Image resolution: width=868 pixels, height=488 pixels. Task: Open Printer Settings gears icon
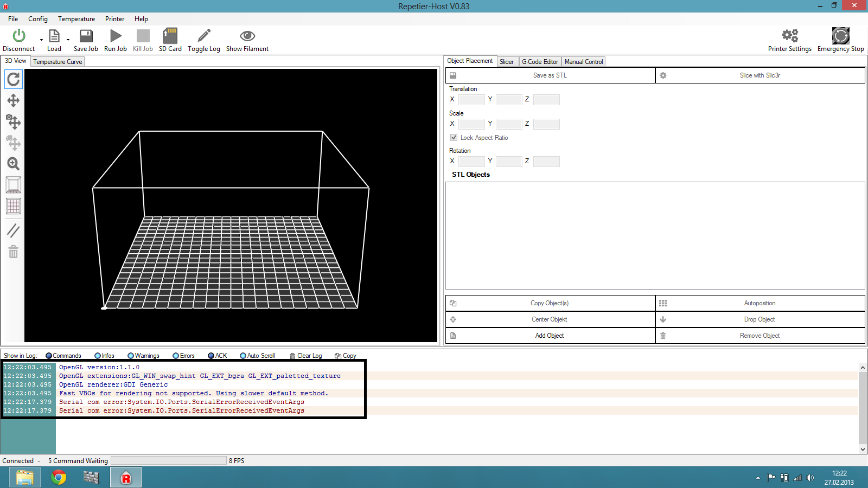pyautogui.click(x=790, y=36)
